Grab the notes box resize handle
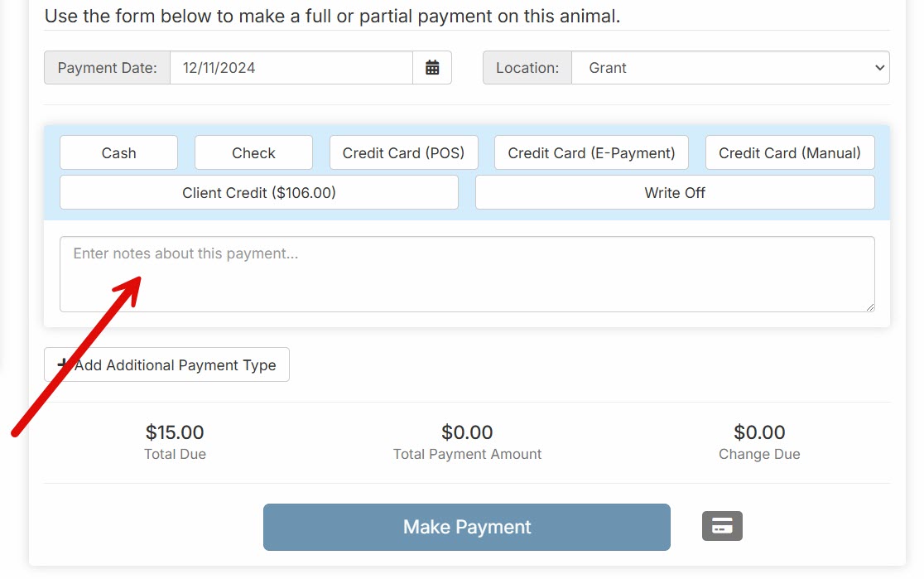This screenshot has width=924, height=579. click(x=869, y=306)
